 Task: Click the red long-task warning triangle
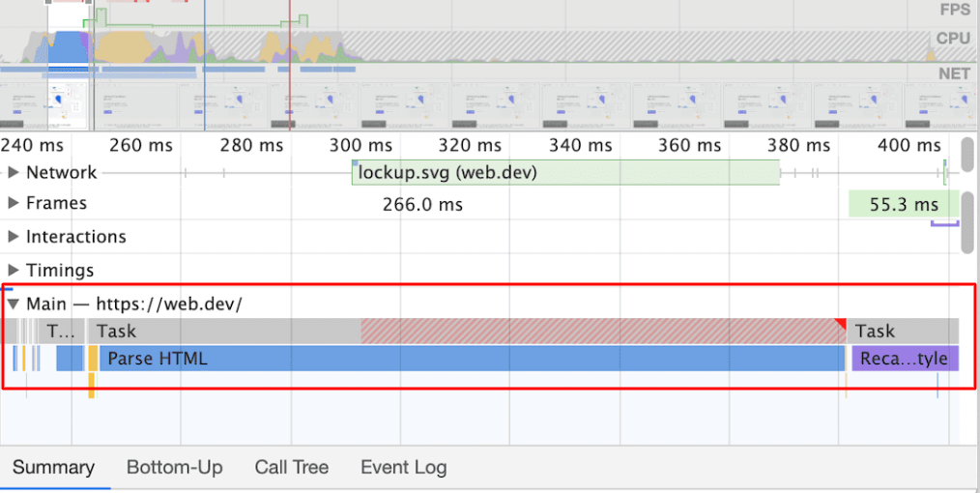tap(840, 324)
